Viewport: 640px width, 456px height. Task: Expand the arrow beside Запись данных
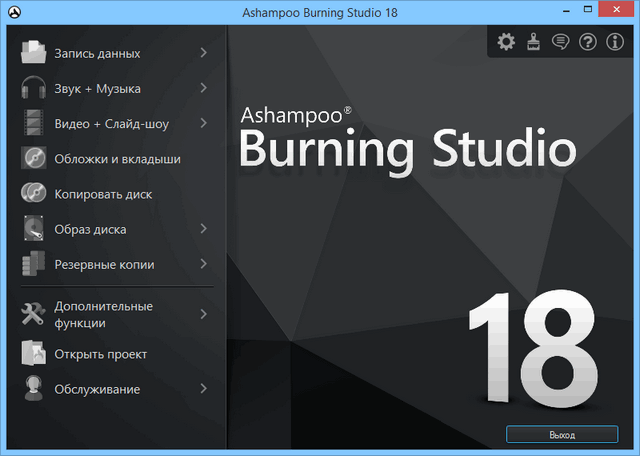click(x=203, y=52)
